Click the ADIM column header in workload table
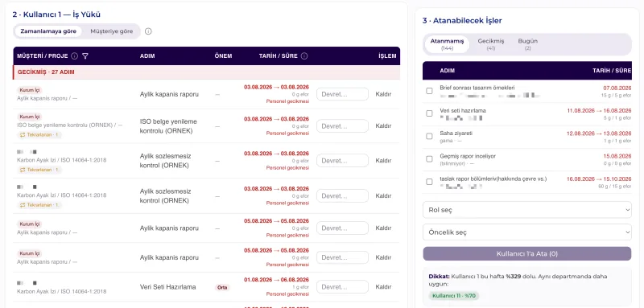Screen dimensions: 644x308 (x=147, y=56)
